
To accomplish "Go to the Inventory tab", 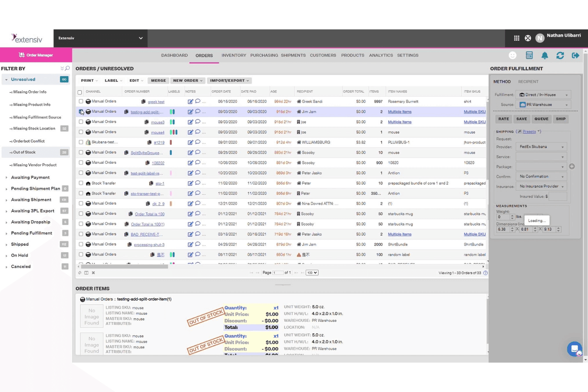I will coord(234,55).
